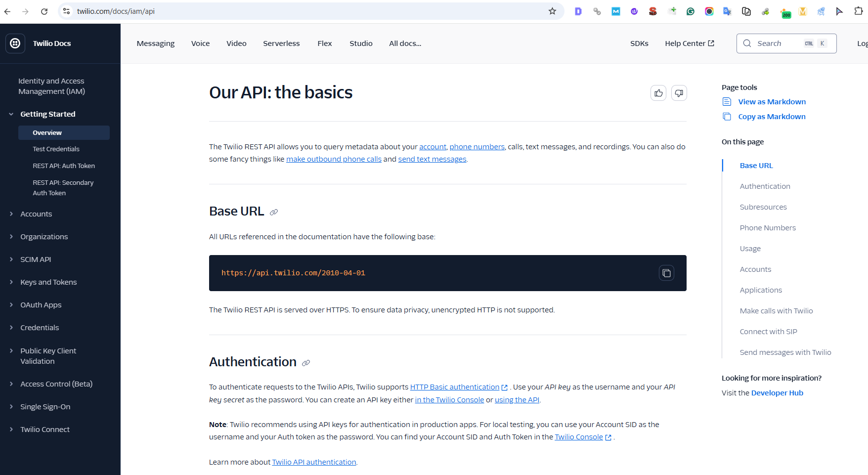Click the Copy as Markdown icon
This screenshot has width=868, height=475.
727,117
